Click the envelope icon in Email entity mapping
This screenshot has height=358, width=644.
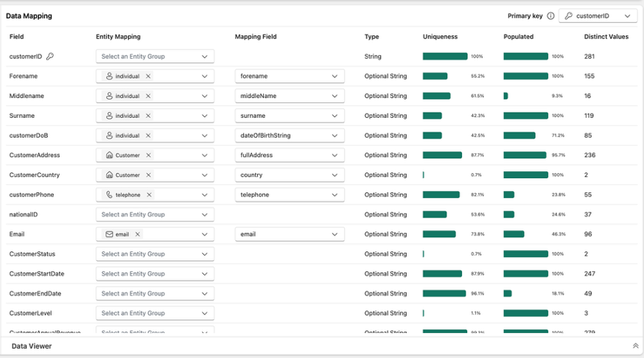[x=109, y=234]
